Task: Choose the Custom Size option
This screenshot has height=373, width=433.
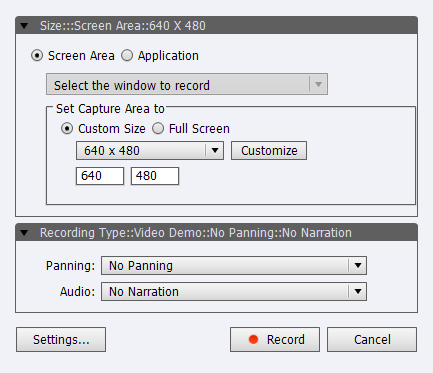Action: click(67, 128)
